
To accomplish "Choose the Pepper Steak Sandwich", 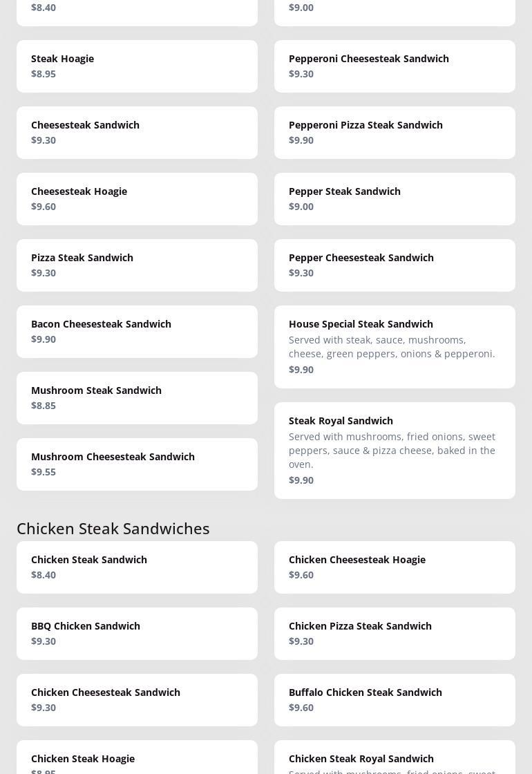I will (395, 199).
